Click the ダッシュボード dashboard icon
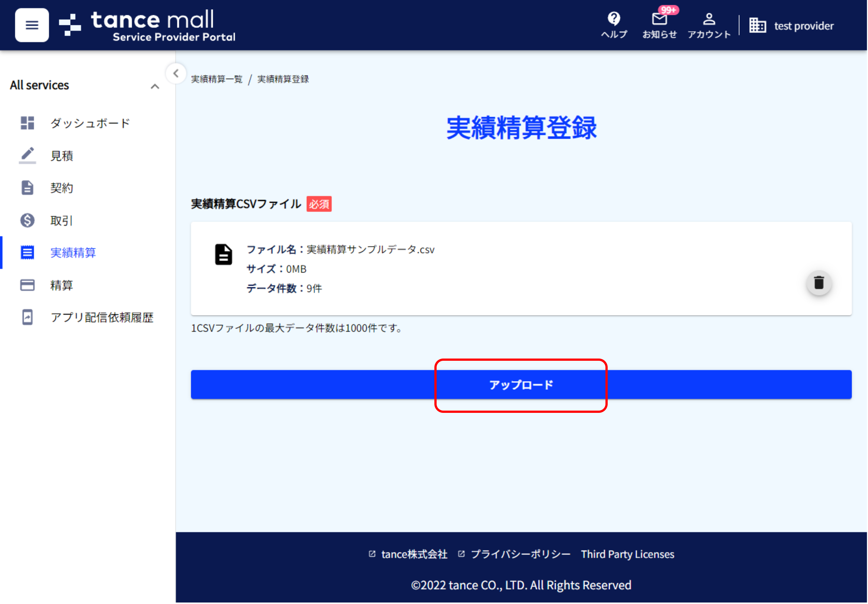 click(27, 123)
